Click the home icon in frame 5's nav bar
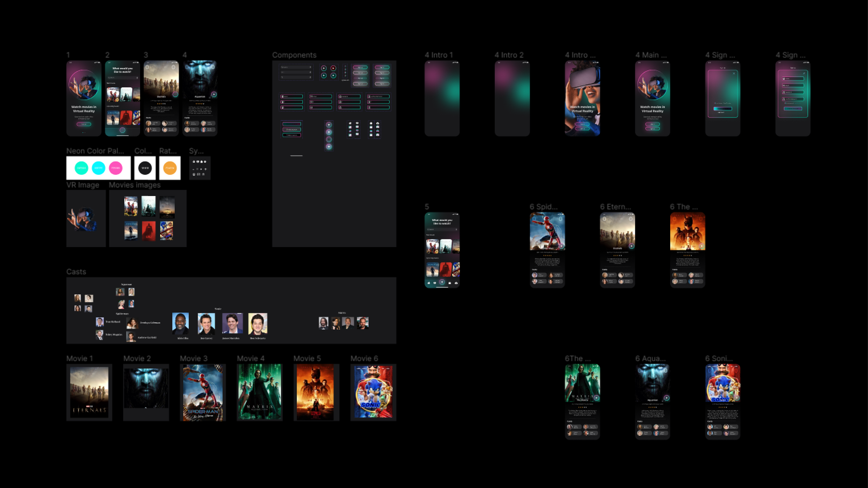 429,283
